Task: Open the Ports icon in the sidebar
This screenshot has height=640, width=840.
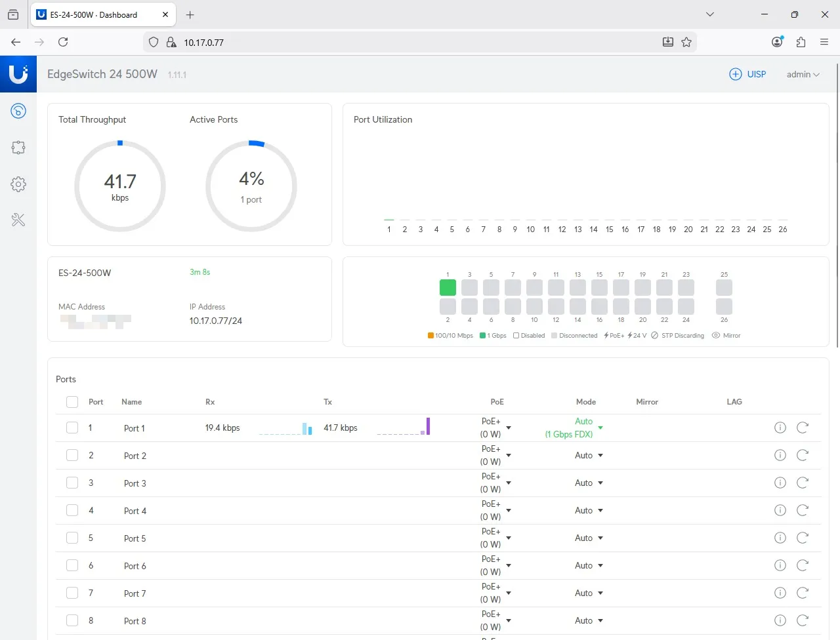Action: click(x=18, y=148)
